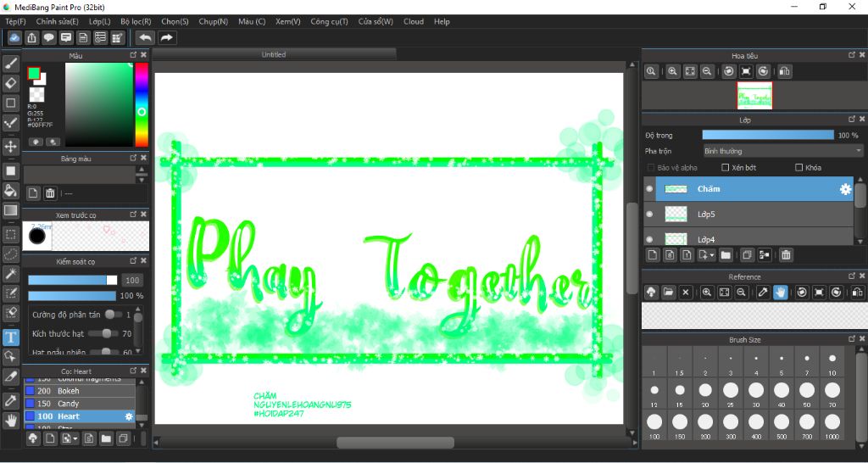Select brush size 1000
The image size is (868, 463).
(x=832, y=426)
